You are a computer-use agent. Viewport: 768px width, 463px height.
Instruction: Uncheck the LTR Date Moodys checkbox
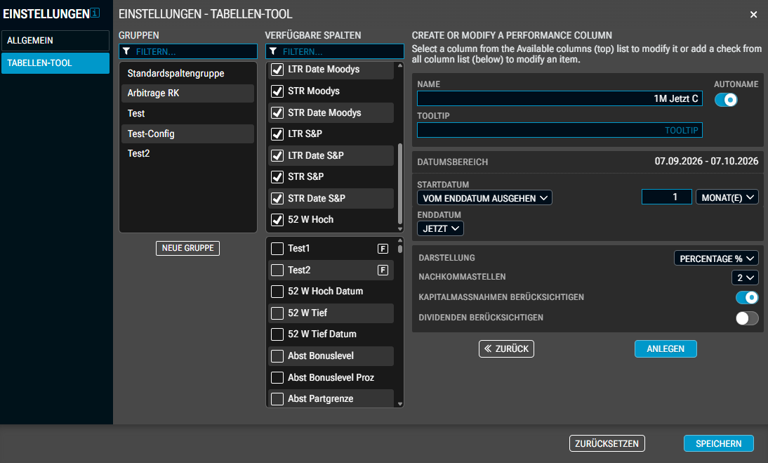pos(277,70)
